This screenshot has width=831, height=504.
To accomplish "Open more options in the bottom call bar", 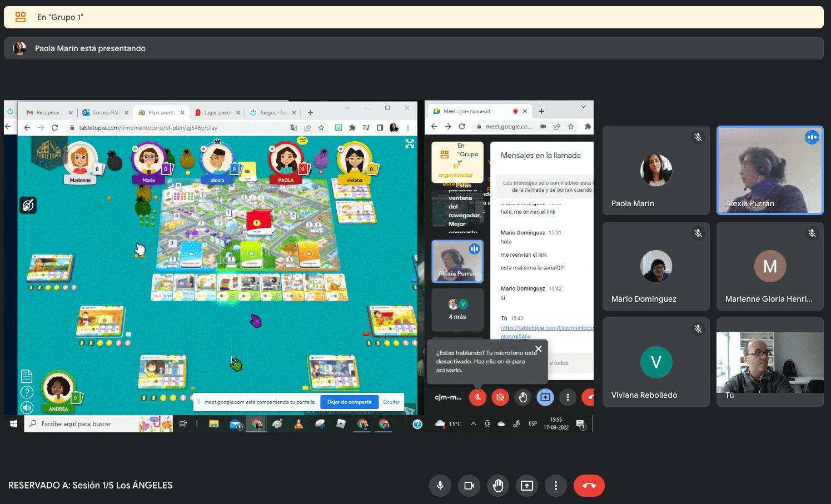I will pos(555,486).
